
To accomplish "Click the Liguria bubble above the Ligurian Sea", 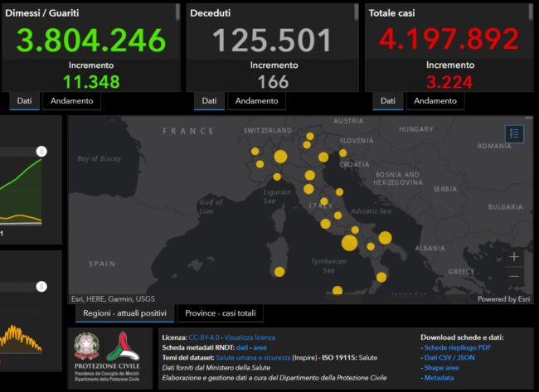I will click(277, 177).
